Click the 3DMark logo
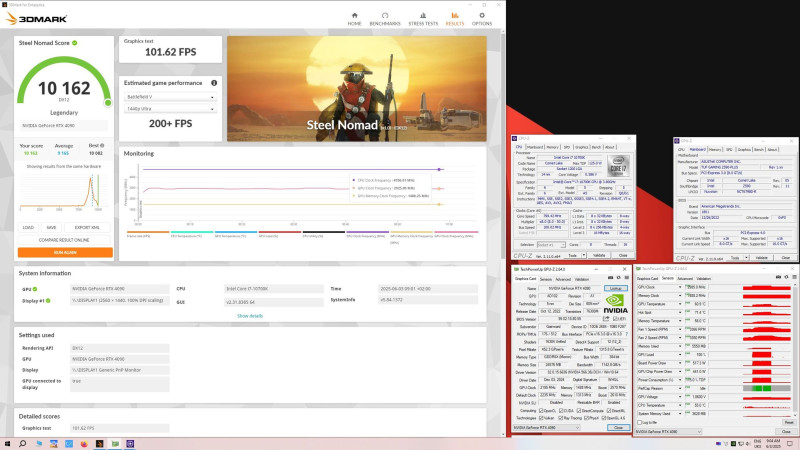 (x=36, y=19)
